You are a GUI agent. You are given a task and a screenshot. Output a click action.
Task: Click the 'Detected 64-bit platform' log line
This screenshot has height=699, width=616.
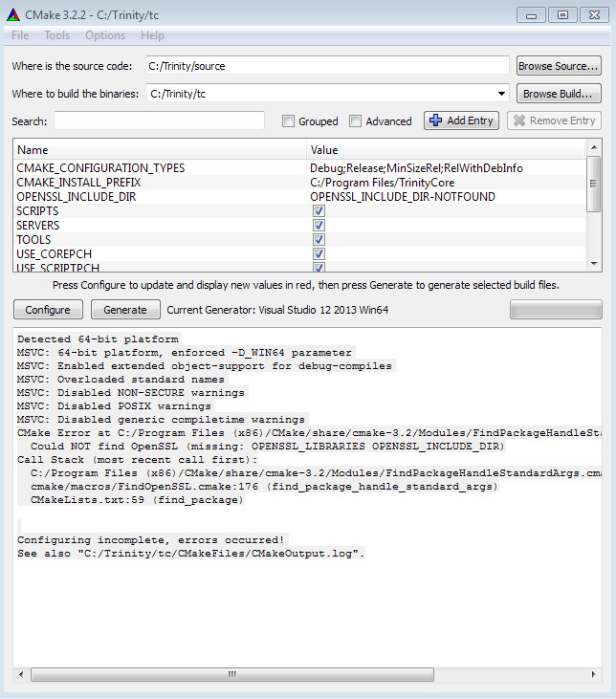pyautogui.click(x=98, y=339)
